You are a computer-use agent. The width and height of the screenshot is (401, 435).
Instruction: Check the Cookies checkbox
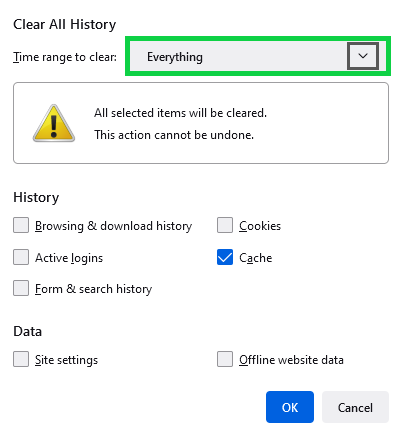pos(225,225)
